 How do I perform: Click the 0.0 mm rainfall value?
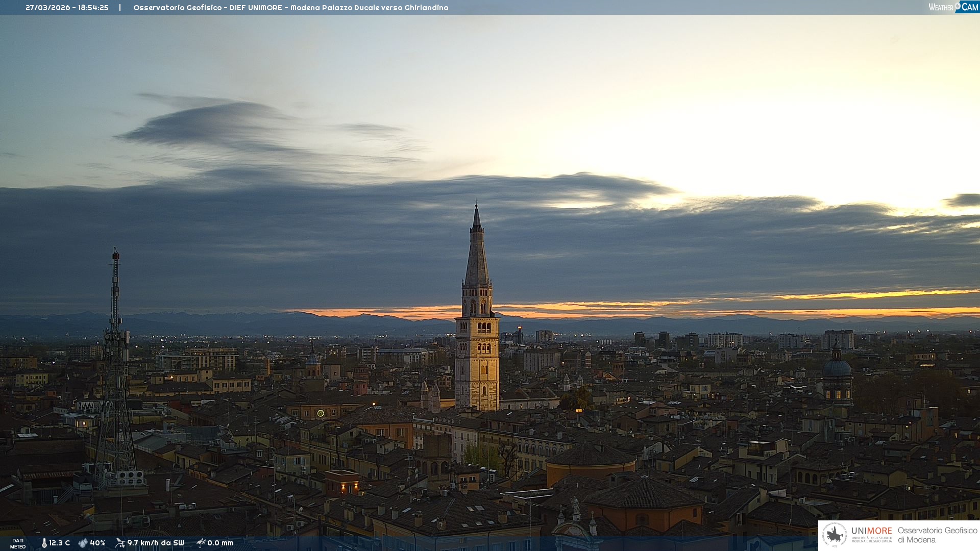pyautogui.click(x=220, y=543)
